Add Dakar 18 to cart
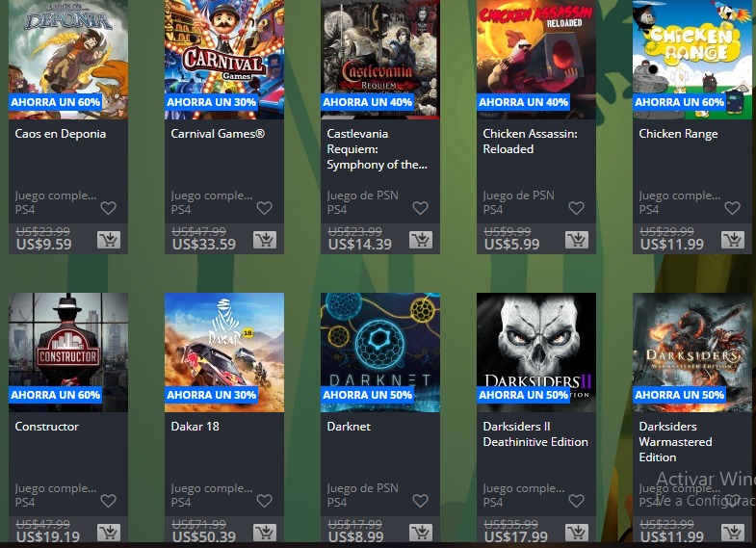Viewport: 756px width, 548px height. 265,532
